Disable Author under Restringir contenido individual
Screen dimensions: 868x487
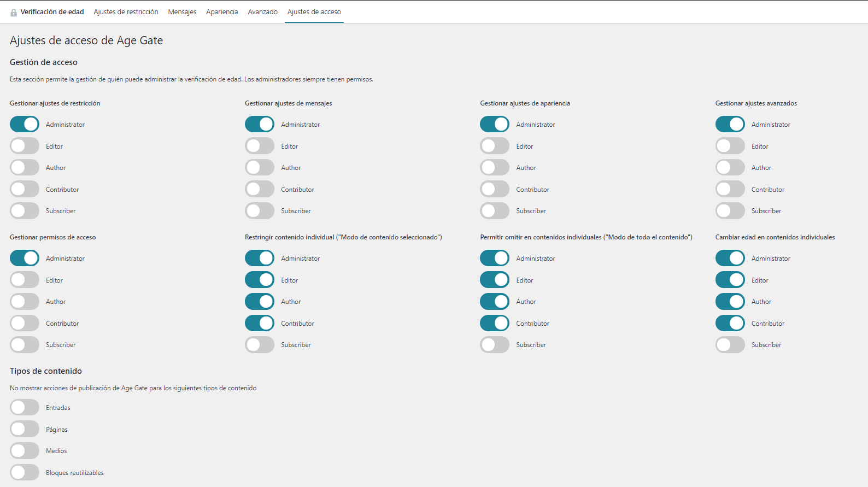260,301
